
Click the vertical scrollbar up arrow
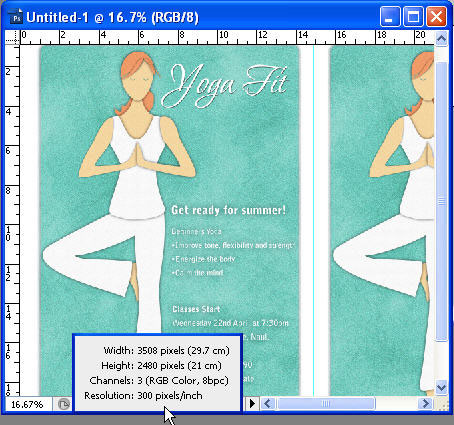pyautogui.click(x=441, y=39)
